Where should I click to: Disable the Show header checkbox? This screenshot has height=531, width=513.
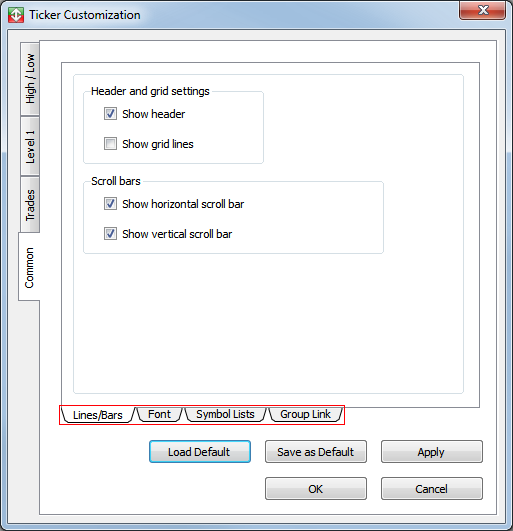110,114
